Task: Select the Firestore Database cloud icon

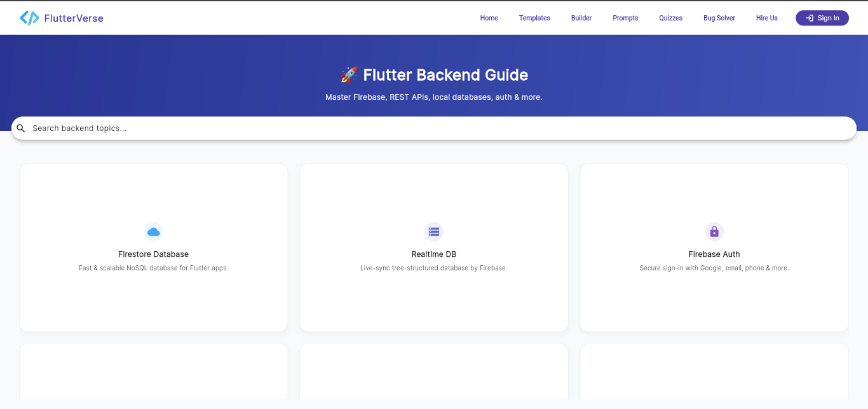Action: (153, 232)
